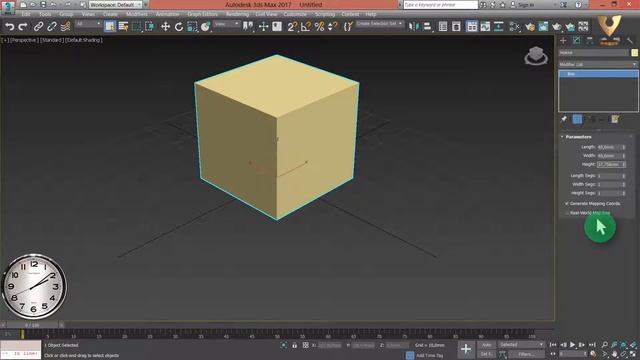
Task: Open the Graph Editors menu
Action: pyautogui.click(x=202, y=14)
